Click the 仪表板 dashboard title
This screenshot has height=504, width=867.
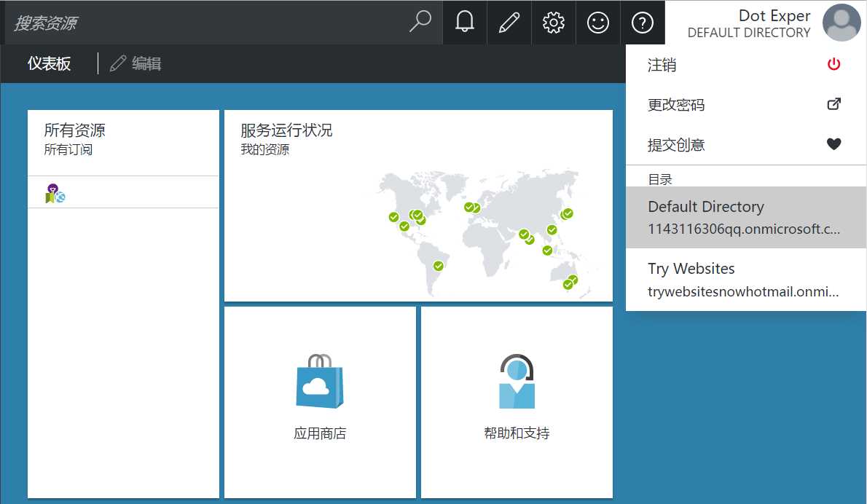[x=50, y=64]
